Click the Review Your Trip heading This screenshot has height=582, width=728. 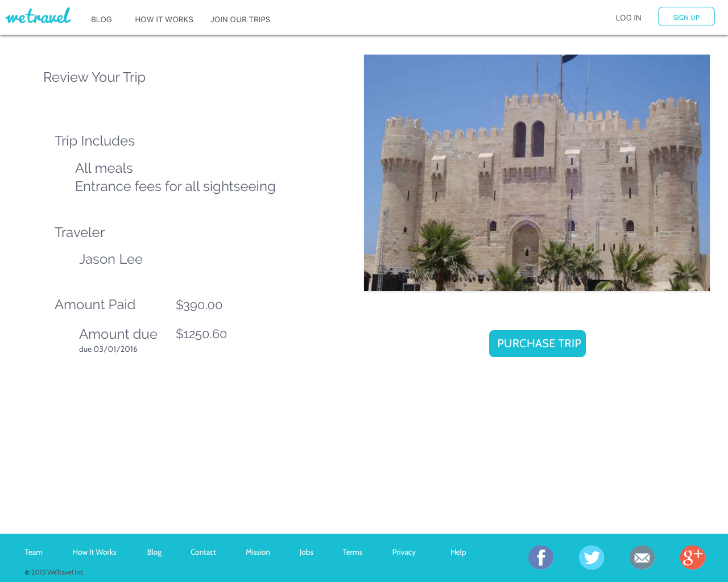point(94,77)
